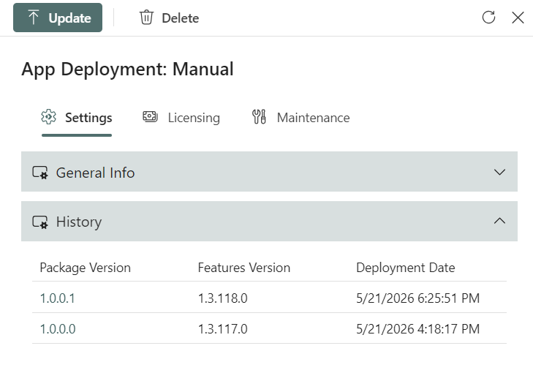Screen dimensions: 533x392
Task: Select features version 1.3.118.0 cell
Action: pyautogui.click(x=223, y=298)
